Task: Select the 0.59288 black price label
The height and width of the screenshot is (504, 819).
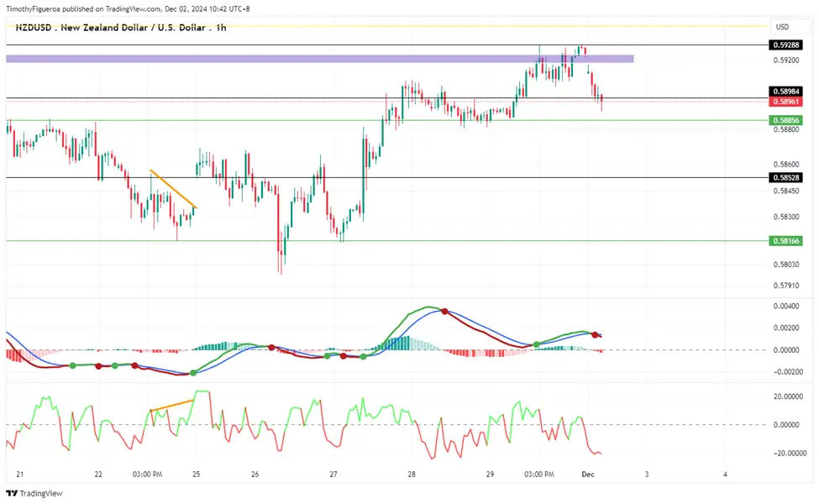Action: tap(786, 45)
